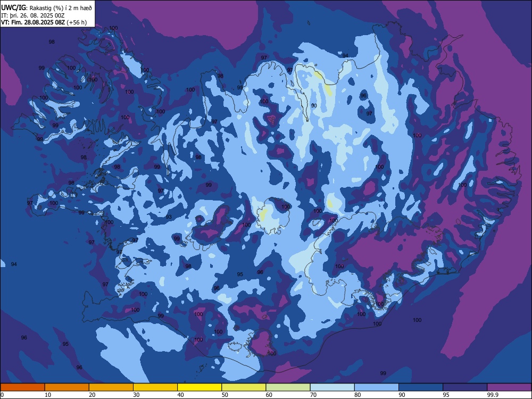Viewport: 532px width, 399px height.
Task: Select the amber 20–30 legend swatch
Action: [111, 387]
